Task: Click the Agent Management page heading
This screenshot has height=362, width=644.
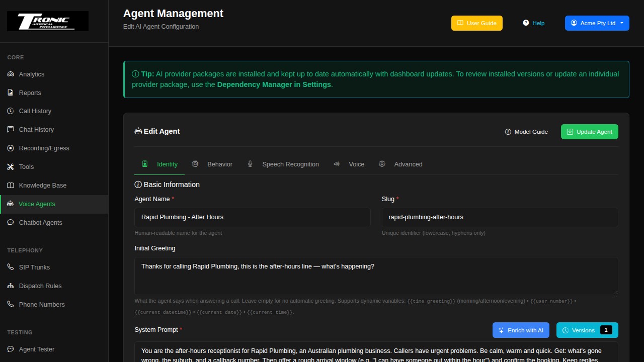Action: [173, 14]
